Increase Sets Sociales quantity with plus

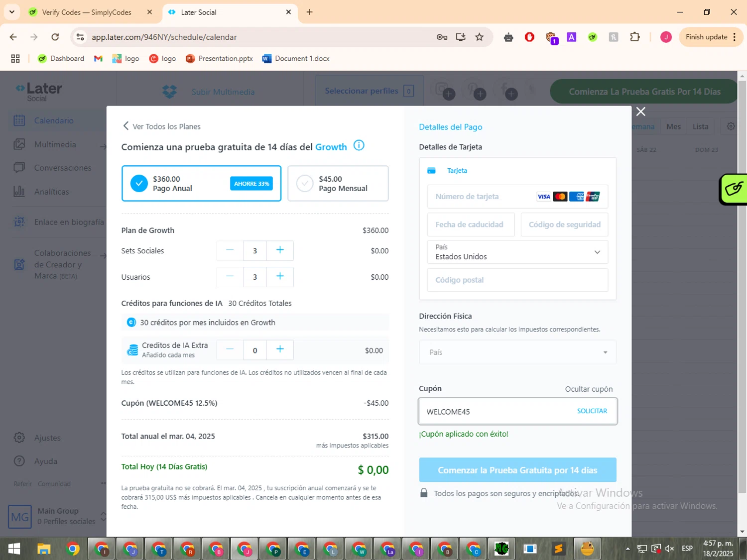click(280, 250)
